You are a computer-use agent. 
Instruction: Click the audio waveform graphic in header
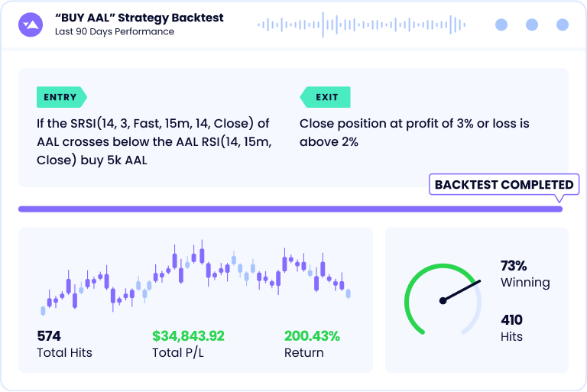[362, 24]
